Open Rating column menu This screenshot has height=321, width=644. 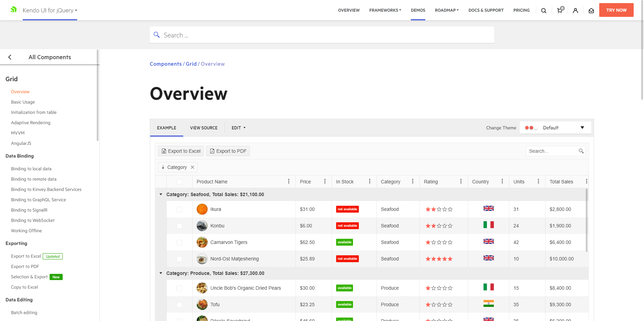pos(461,181)
